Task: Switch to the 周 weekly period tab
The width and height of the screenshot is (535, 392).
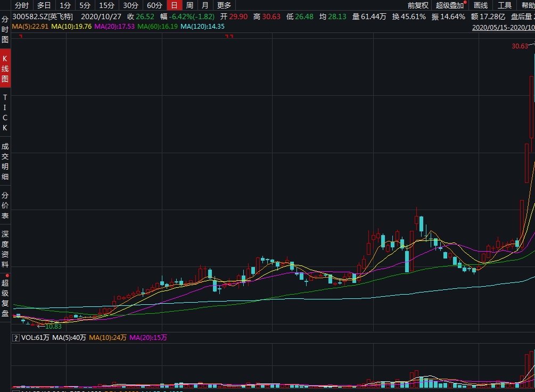Action: click(x=190, y=5)
